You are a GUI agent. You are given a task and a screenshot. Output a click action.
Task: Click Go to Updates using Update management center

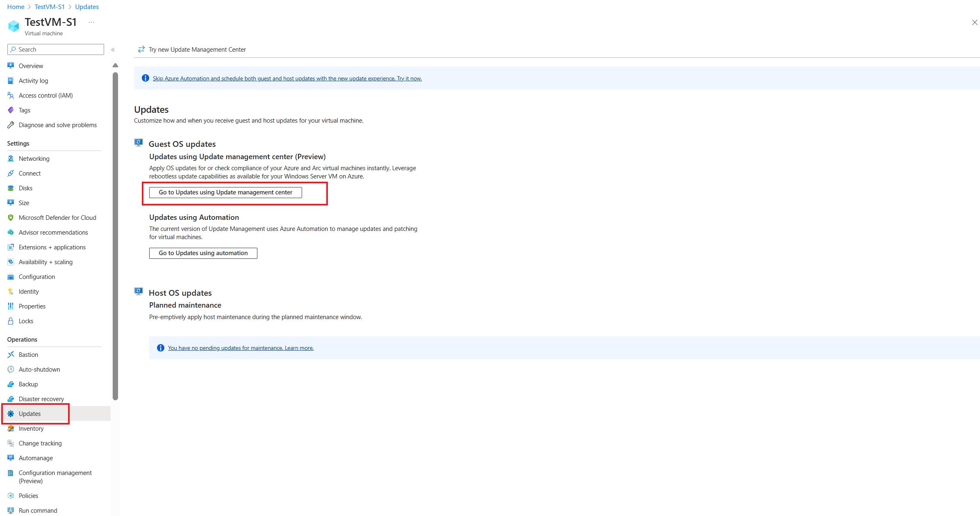point(225,192)
